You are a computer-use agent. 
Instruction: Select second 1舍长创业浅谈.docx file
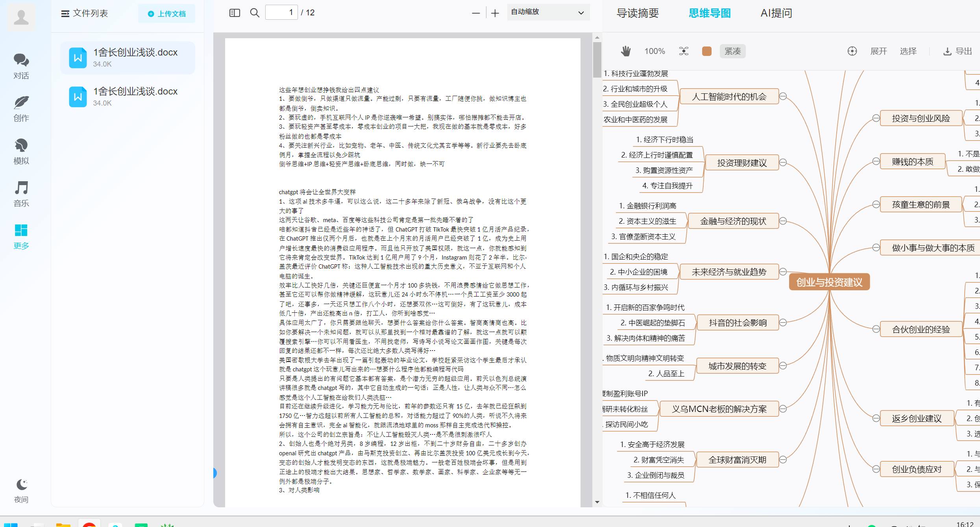(x=128, y=96)
